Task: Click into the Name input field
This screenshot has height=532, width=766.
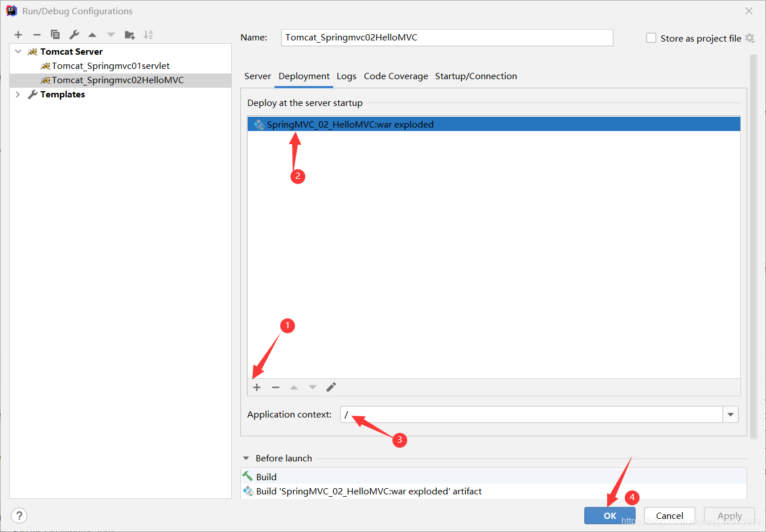Action: click(x=447, y=38)
